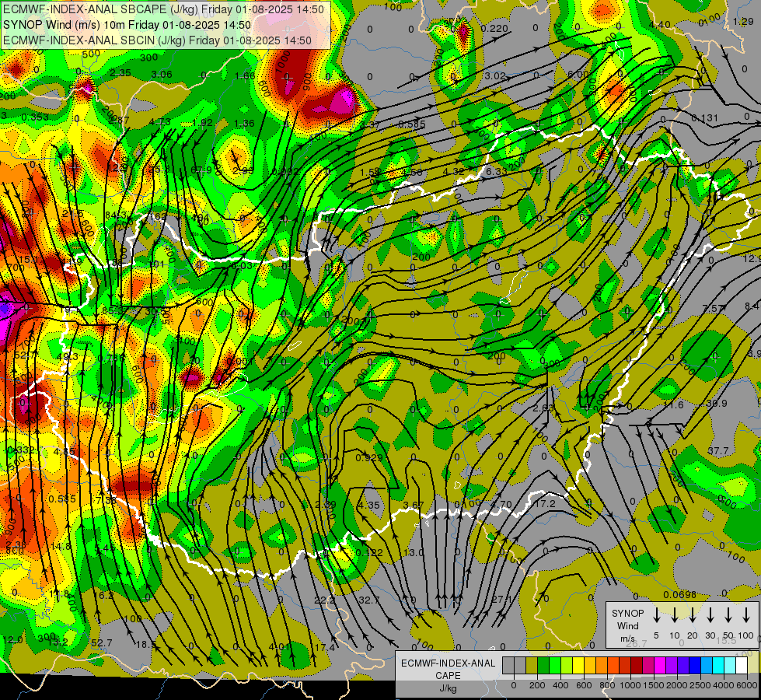
Task: Pick the yellow swatch in the CAPE legend
Action: pos(578,666)
